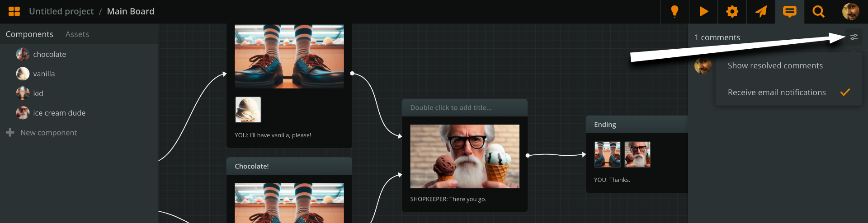Open project settings gear icon
This screenshot has width=868, height=223.
(x=732, y=11)
